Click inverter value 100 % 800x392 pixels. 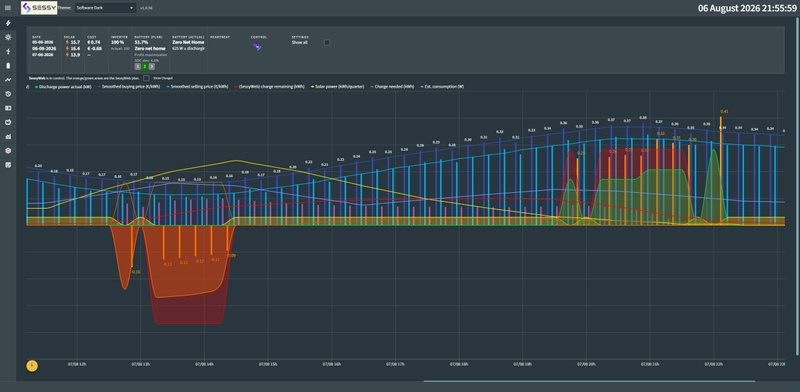click(x=117, y=42)
